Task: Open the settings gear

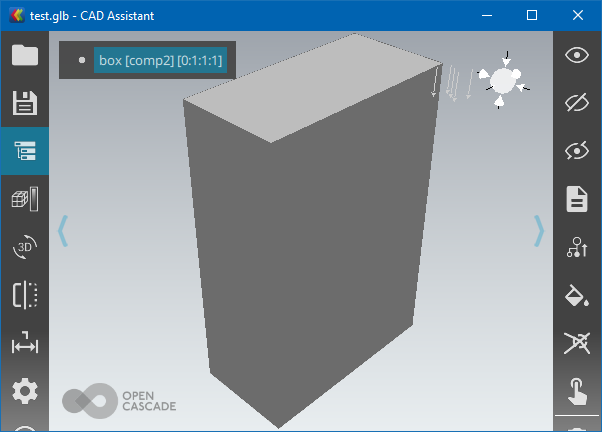Action: [x=24, y=390]
